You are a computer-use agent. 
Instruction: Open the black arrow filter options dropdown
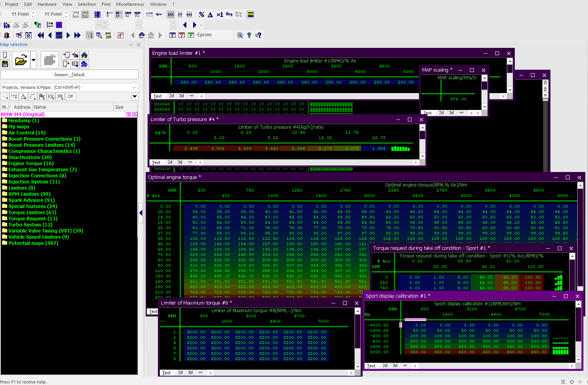135,97
